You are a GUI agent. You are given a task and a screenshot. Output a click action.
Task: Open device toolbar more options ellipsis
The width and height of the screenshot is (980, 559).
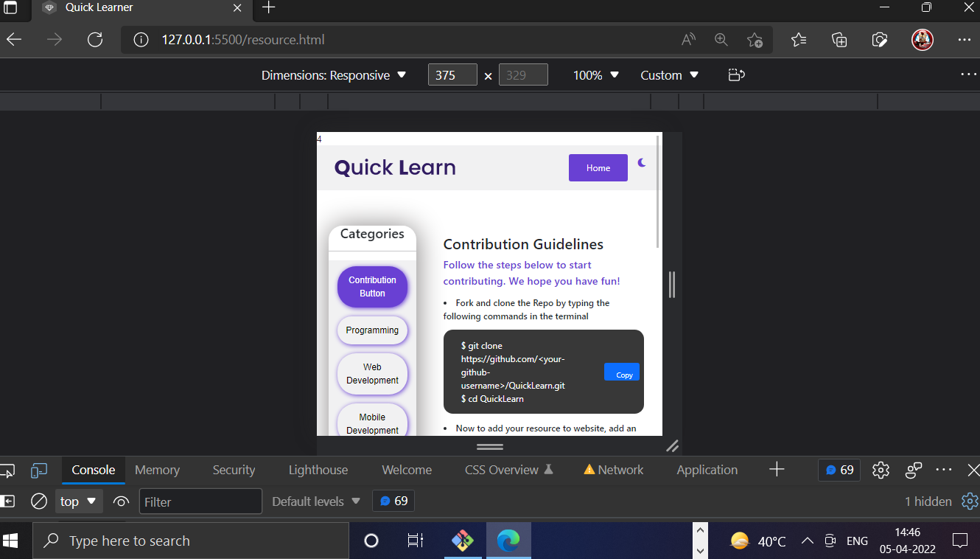click(x=967, y=74)
